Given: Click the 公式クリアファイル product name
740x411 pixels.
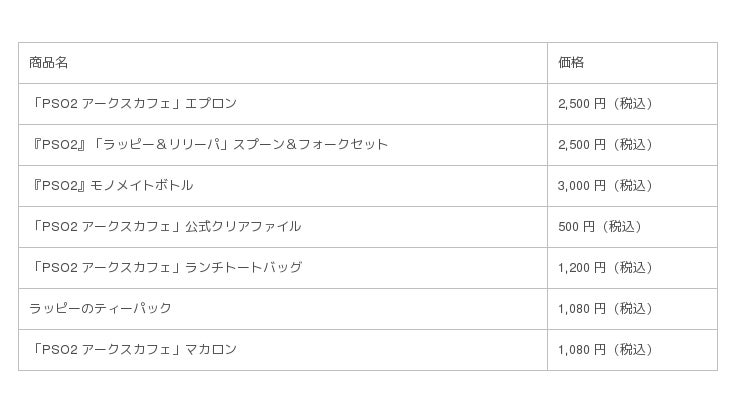Looking at the screenshot, I should (243, 227).
